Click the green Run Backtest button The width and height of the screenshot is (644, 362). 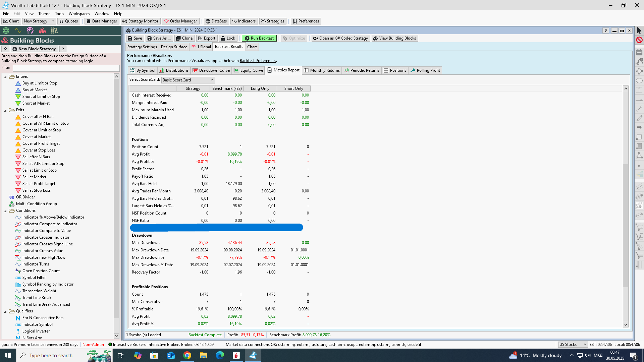click(259, 38)
